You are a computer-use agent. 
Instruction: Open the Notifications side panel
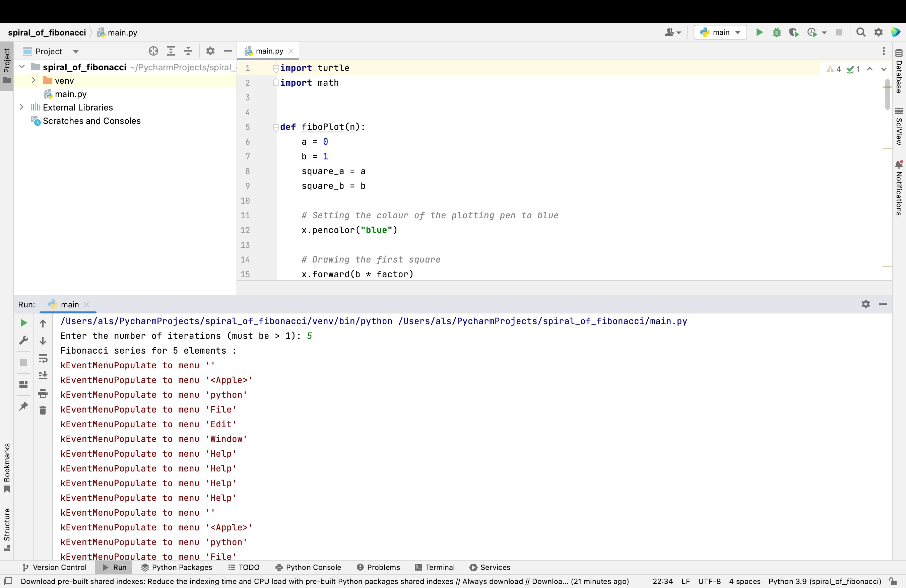(x=899, y=188)
